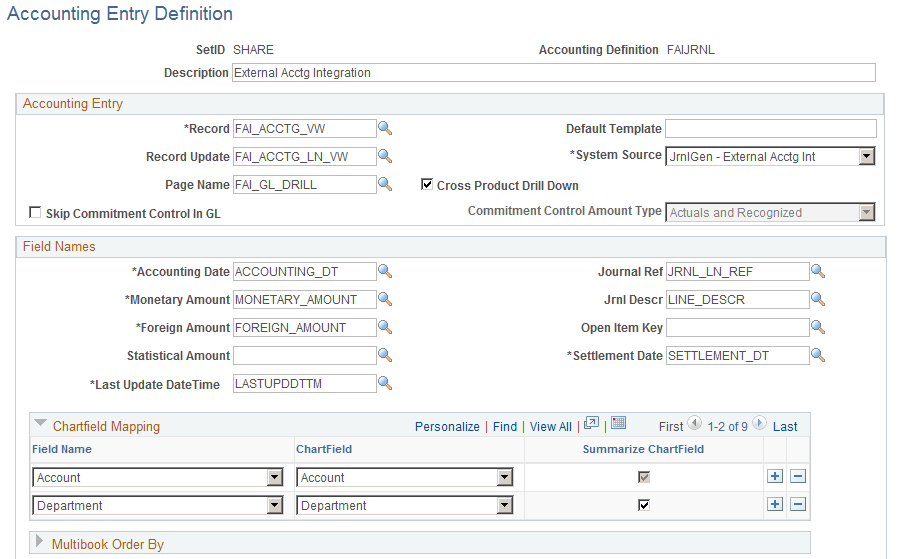Open Commitment Control Amount Type dropdown
Viewport: 908px width, 559px height.
pos(866,213)
